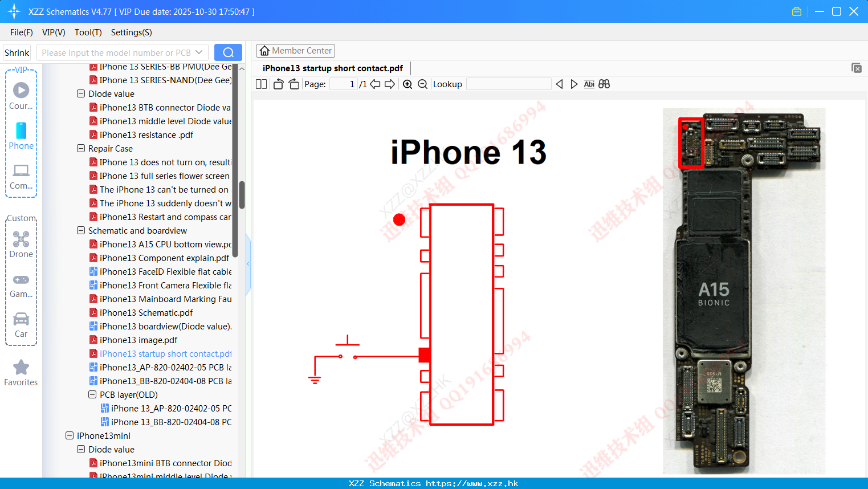Rotate page clockwise
Viewport: 868px width, 489px height.
coord(294,84)
